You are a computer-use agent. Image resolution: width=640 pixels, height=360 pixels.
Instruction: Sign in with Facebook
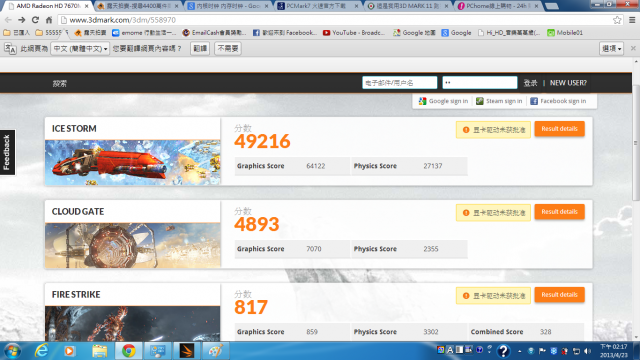[558, 101]
